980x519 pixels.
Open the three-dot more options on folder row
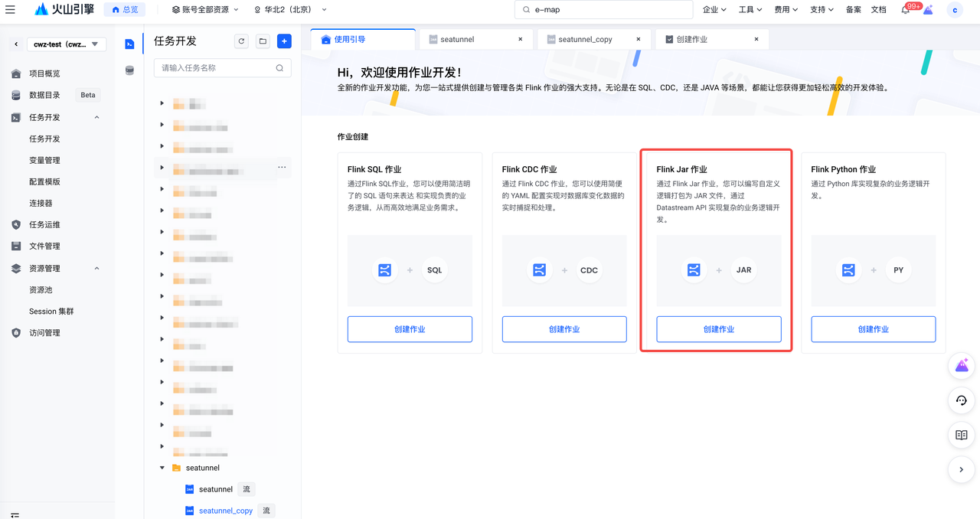[282, 167]
